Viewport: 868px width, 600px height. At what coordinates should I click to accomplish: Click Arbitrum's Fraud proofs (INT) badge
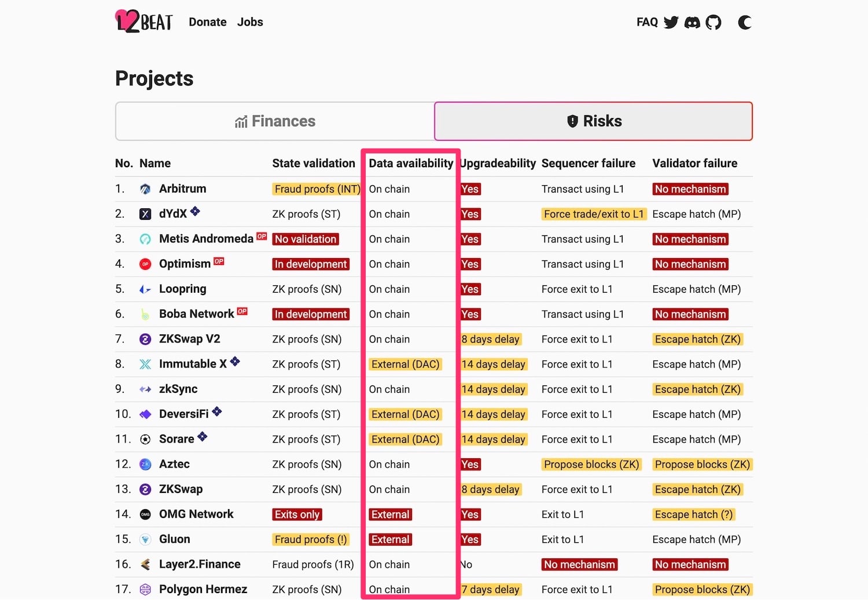317,189
